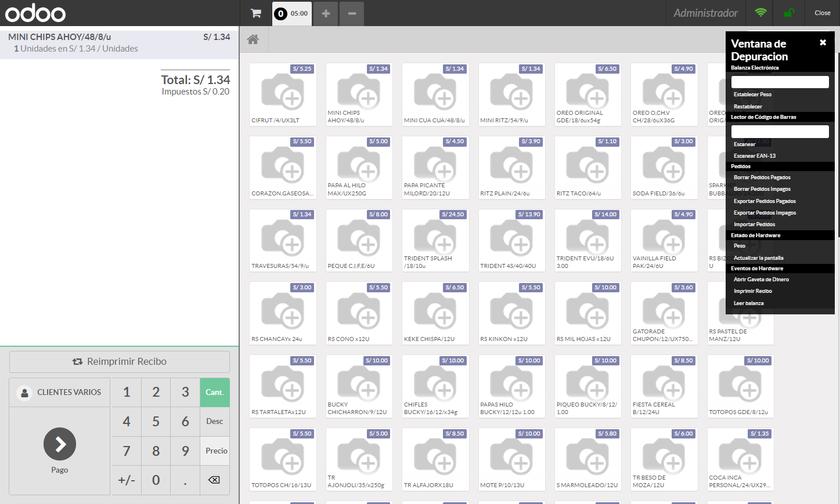Click Reimprimir Recibo button

pyautogui.click(x=120, y=361)
